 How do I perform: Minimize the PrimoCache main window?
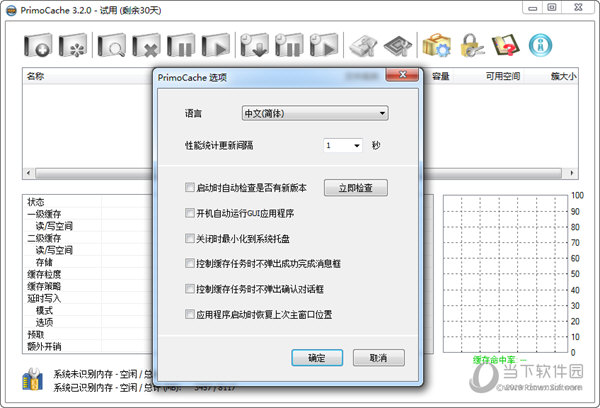(532, 7)
